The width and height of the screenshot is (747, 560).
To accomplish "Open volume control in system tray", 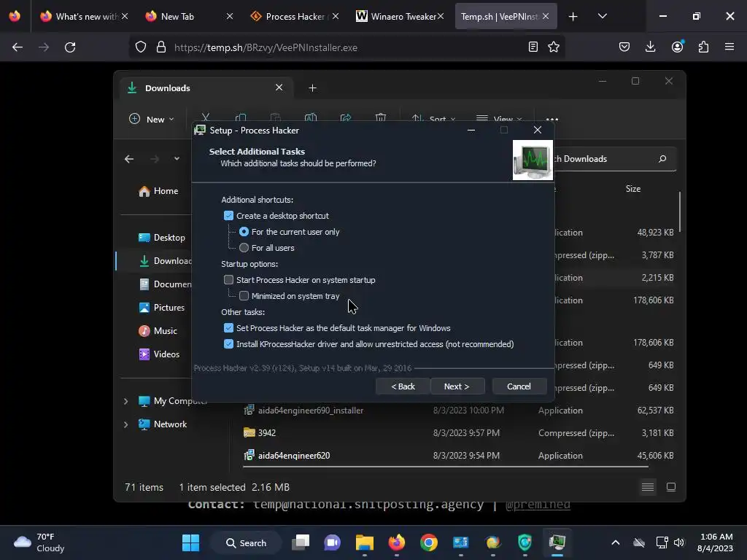I will point(679,542).
